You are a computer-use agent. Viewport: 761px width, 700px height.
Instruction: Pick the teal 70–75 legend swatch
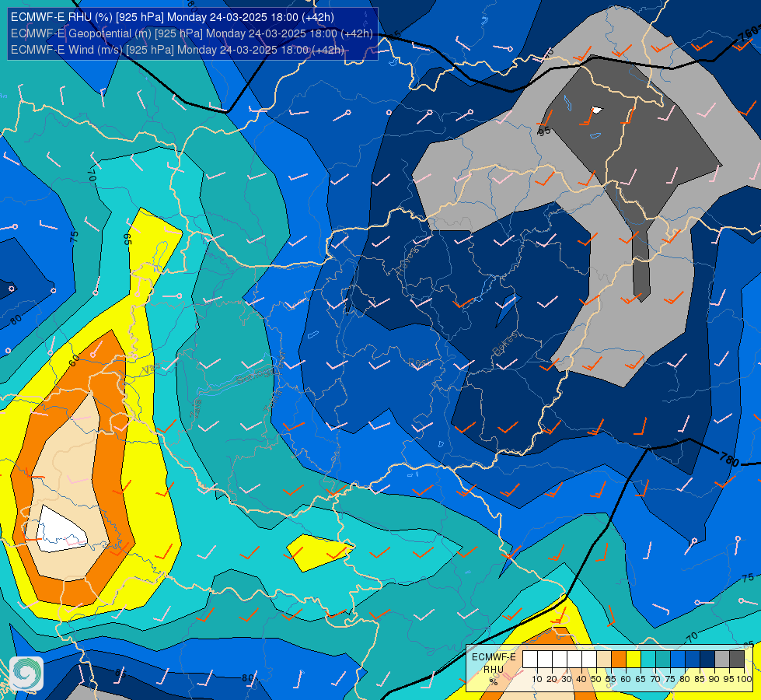[663, 660]
